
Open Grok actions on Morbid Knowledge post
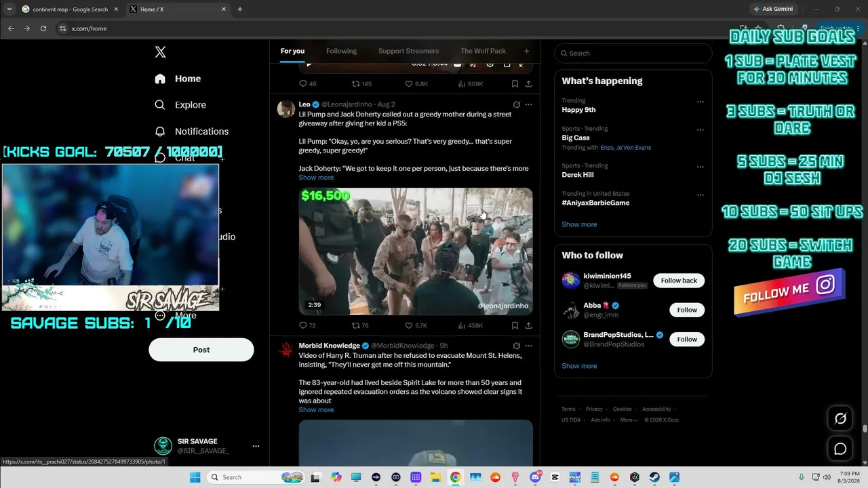(517, 346)
